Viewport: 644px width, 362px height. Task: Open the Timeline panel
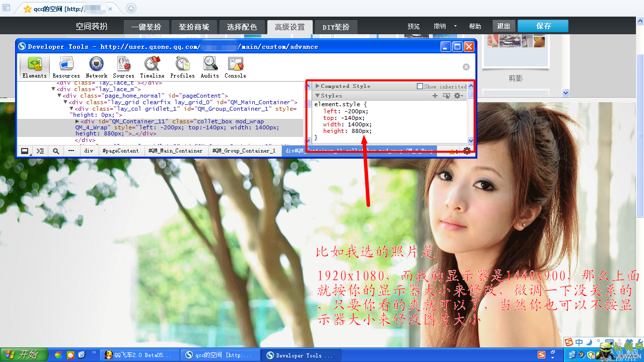point(152,67)
